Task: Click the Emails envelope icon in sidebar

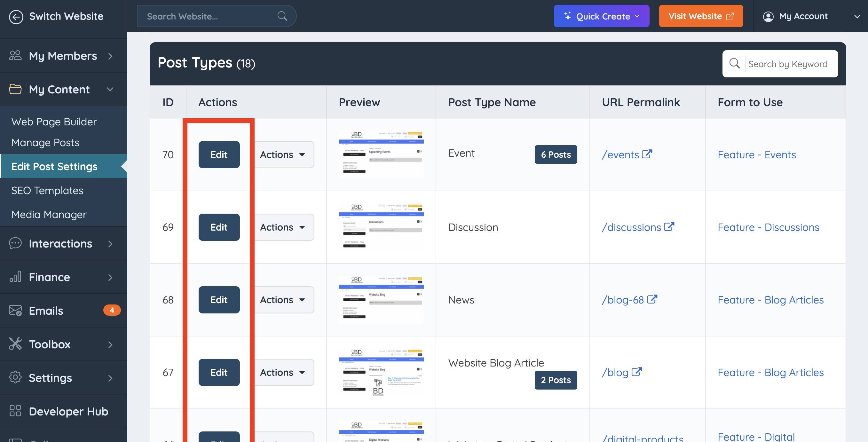Action: pos(15,310)
